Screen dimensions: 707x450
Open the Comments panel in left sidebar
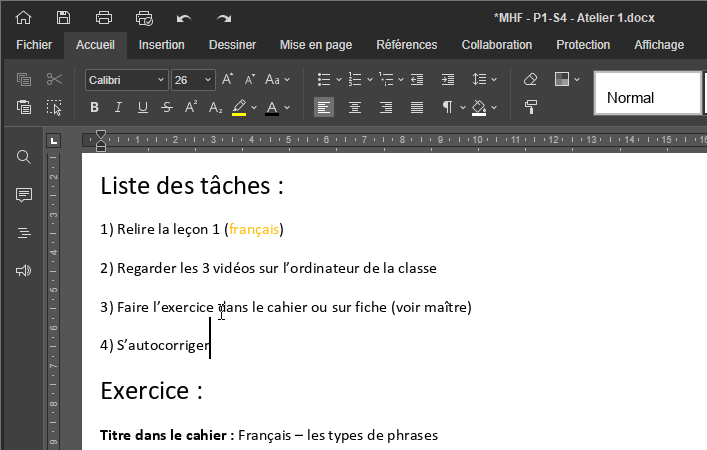tap(23, 195)
